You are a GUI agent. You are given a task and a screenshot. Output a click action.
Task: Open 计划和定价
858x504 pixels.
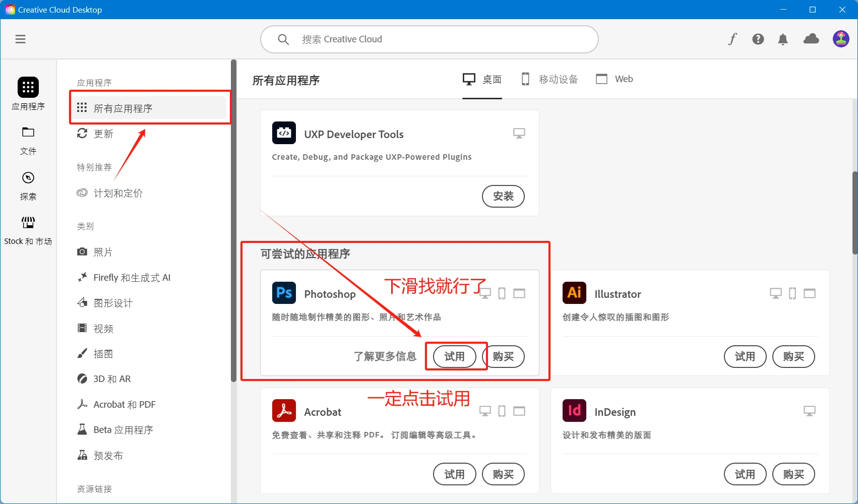[x=109, y=193]
